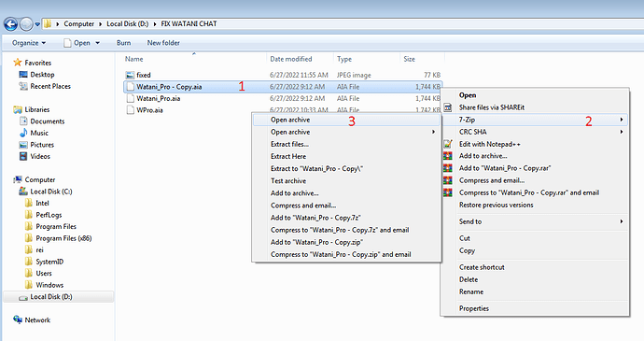Screen dimensions: 644x341
Task: Click the WinRAR icon beside Add to archive...
Action: [x=448, y=156]
